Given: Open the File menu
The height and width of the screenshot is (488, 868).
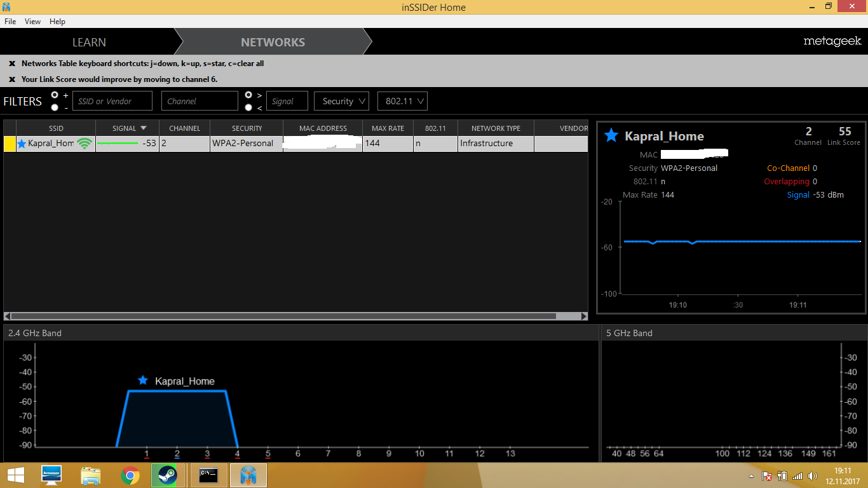Looking at the screenshot, I should point(10,22).
